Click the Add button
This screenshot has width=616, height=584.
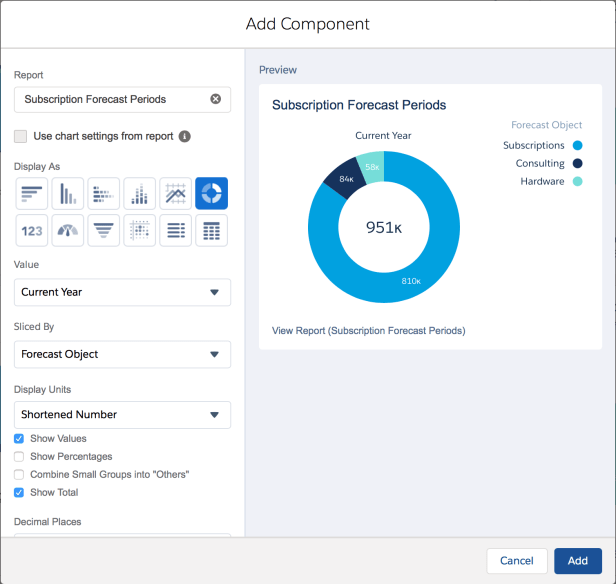pos(578,561)
